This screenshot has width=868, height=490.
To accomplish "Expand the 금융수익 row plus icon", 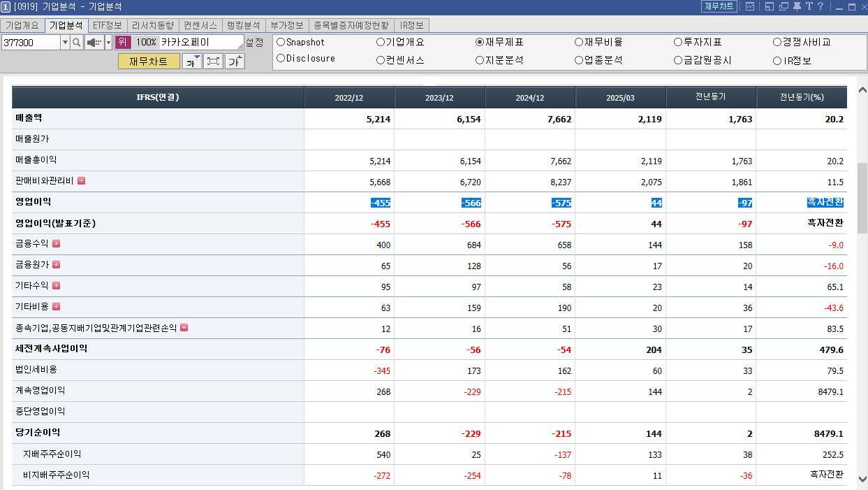I will [x=57, y=244].
